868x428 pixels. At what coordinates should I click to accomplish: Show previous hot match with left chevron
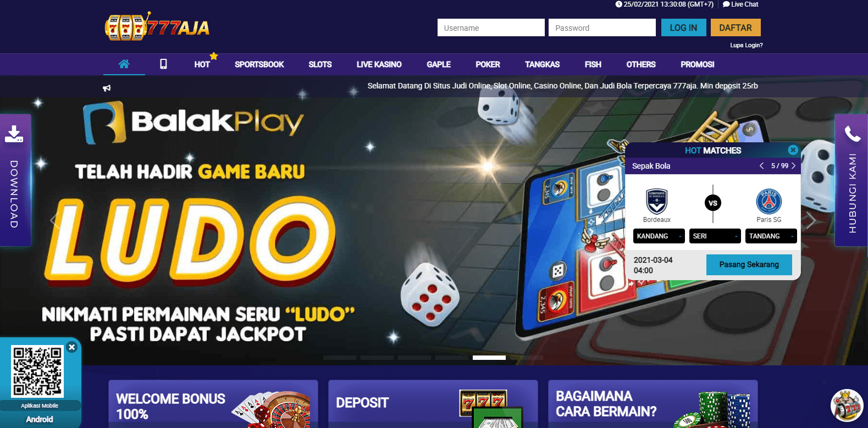click(x=761, y=165)
